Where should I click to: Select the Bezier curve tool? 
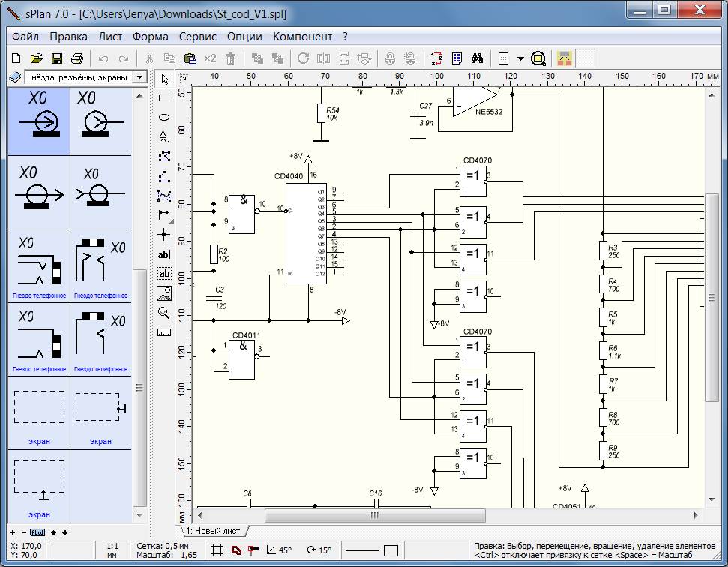pos(164,196)
